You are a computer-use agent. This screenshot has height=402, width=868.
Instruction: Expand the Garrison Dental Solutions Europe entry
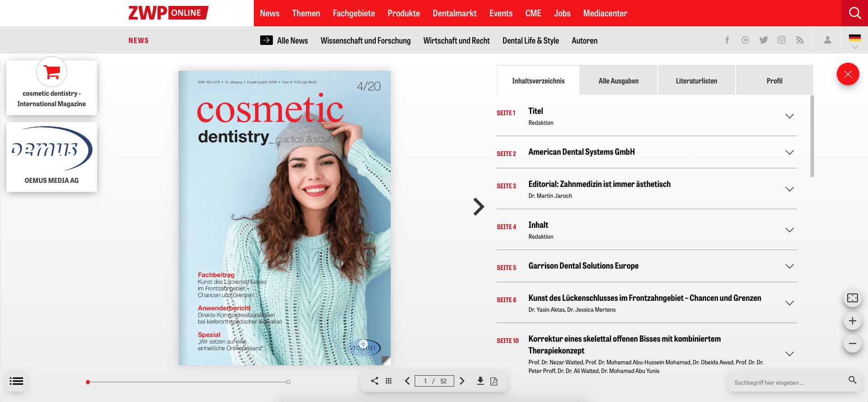[790, 266]
